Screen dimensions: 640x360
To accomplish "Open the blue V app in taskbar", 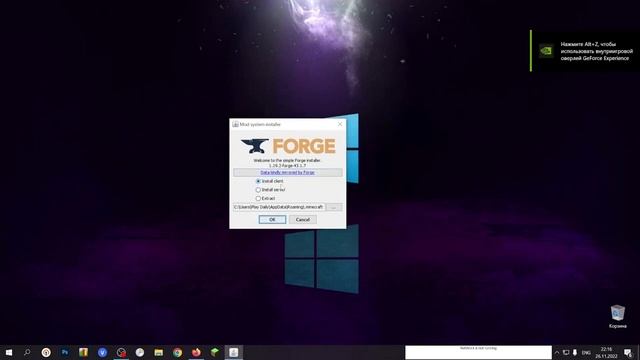I will 102,352.
